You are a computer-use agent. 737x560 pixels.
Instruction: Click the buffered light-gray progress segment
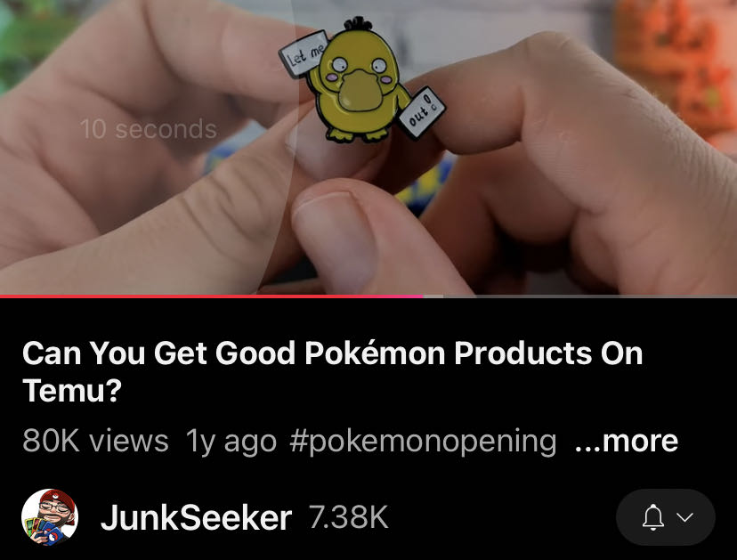[433, 296]
